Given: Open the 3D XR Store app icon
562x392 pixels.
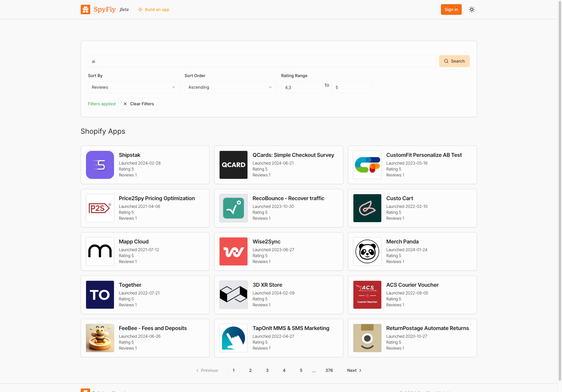Looking at the screenshot, I should click(x=234, y=295).
